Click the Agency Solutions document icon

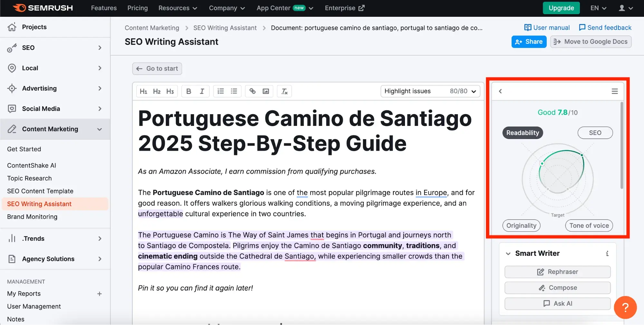click(12, 259)
